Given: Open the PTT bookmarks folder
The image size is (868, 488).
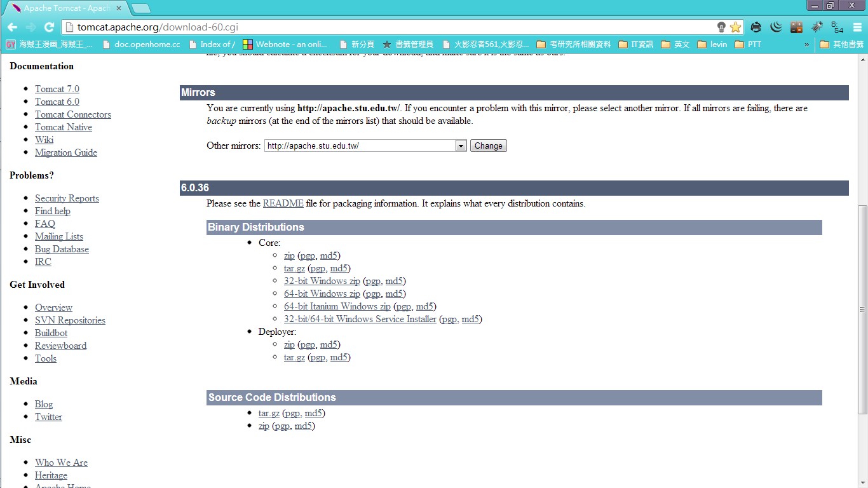Looking at the screenshot, I should (748, 44).
